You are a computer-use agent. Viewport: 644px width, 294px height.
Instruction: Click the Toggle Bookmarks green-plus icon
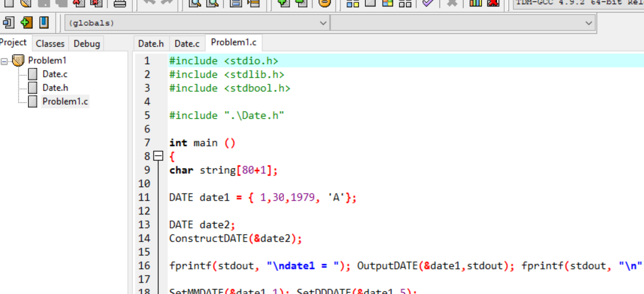click(26, 23)
